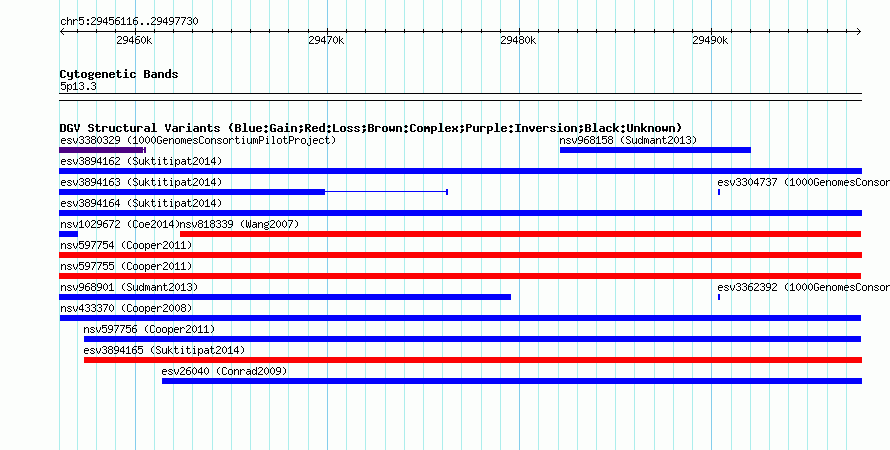This screenshot has width=890, height=450.
Task: Click the Cytogenetic Bands track title
Action: pos(119,74)
